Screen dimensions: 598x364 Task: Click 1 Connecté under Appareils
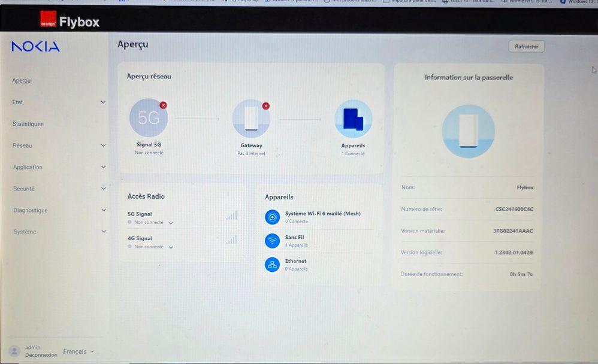pos(353,154)
